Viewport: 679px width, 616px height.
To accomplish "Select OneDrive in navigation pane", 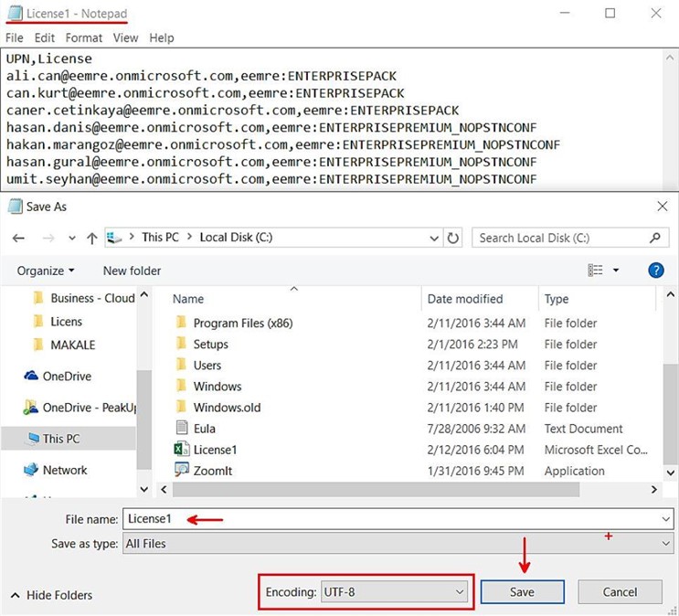I will click(58, 376).
